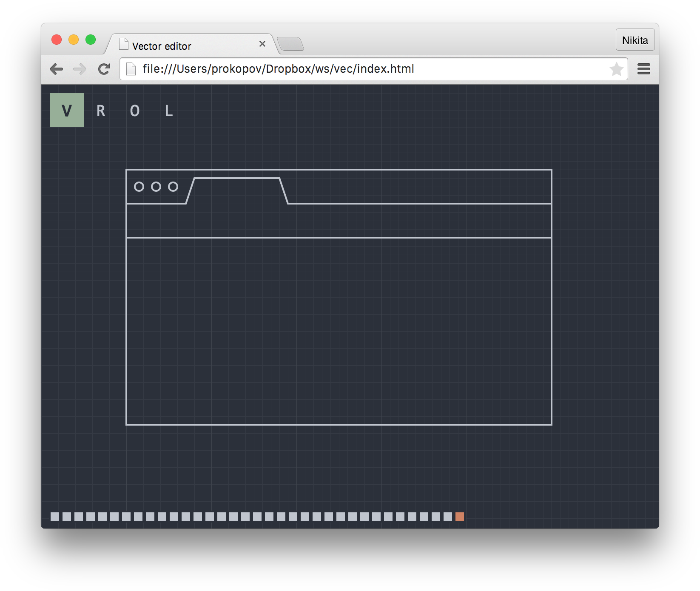Screen dimensions: 700x591
Task: Select the middle drawn circle in the mockup
Action: (156, 187)
